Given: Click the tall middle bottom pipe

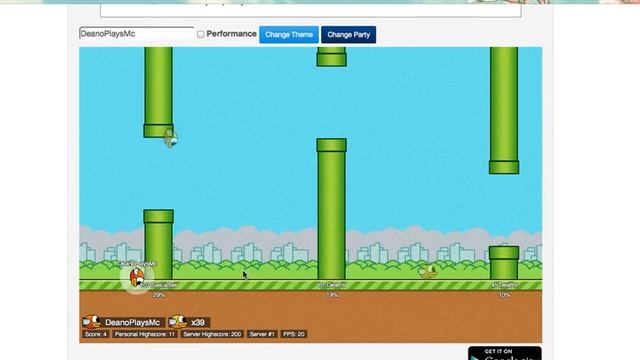Looking at the screenshot, I should point(331,209).
